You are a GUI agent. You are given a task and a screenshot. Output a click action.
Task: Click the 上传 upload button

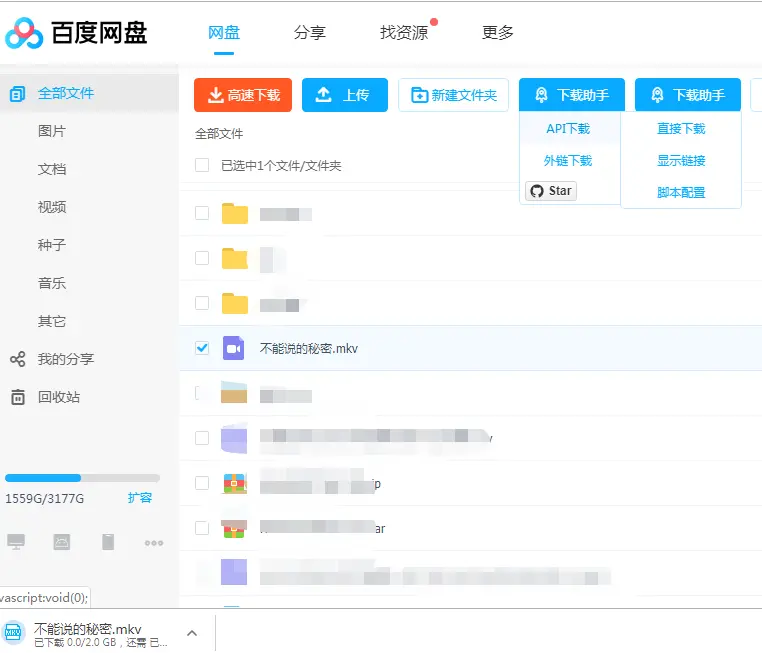[x=345, y=95]
